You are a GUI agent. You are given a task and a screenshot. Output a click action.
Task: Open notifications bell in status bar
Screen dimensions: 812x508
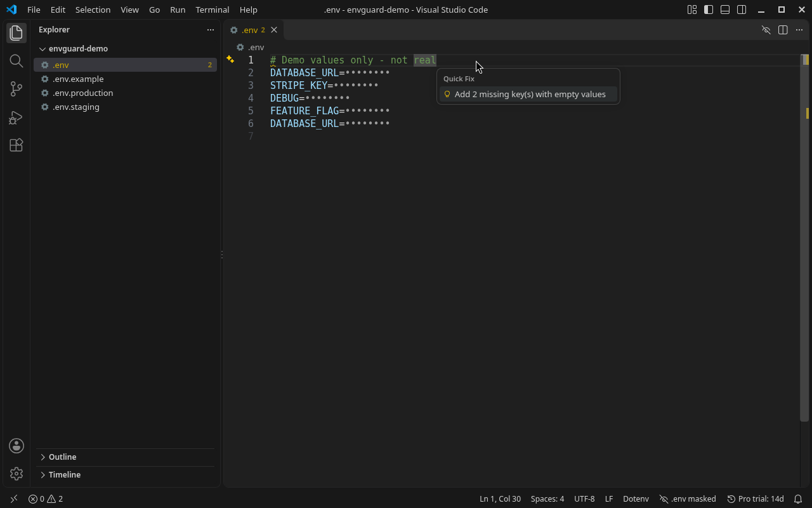[x=798, y=499]
